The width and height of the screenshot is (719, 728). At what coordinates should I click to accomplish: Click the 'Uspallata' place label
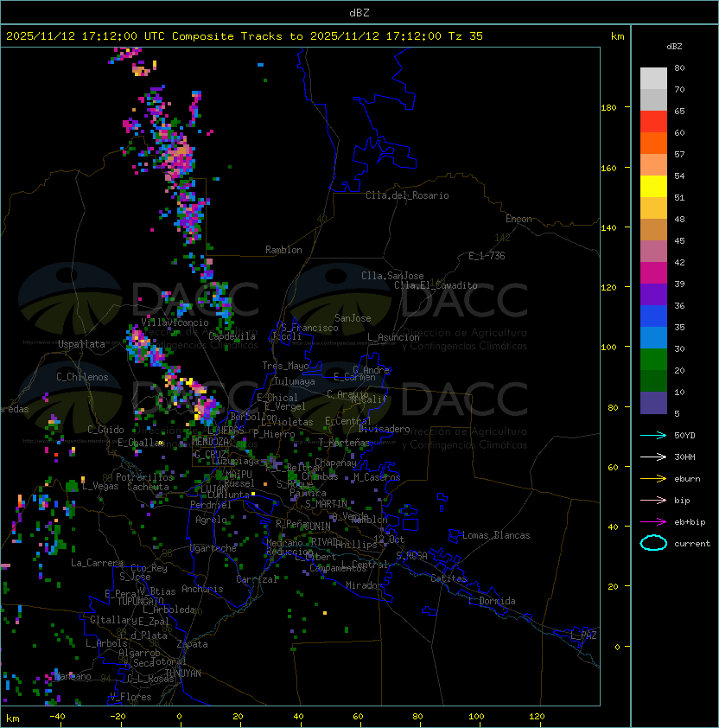(81, 344)
